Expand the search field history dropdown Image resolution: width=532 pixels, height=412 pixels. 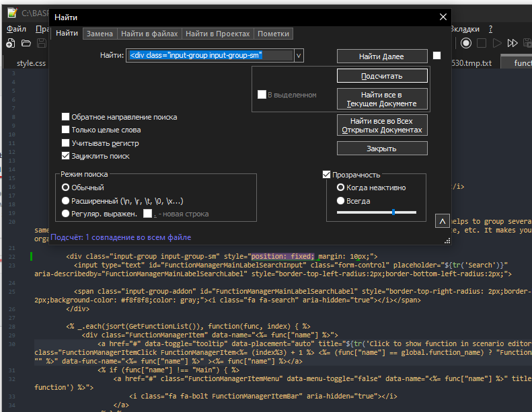tap(299, 56)
